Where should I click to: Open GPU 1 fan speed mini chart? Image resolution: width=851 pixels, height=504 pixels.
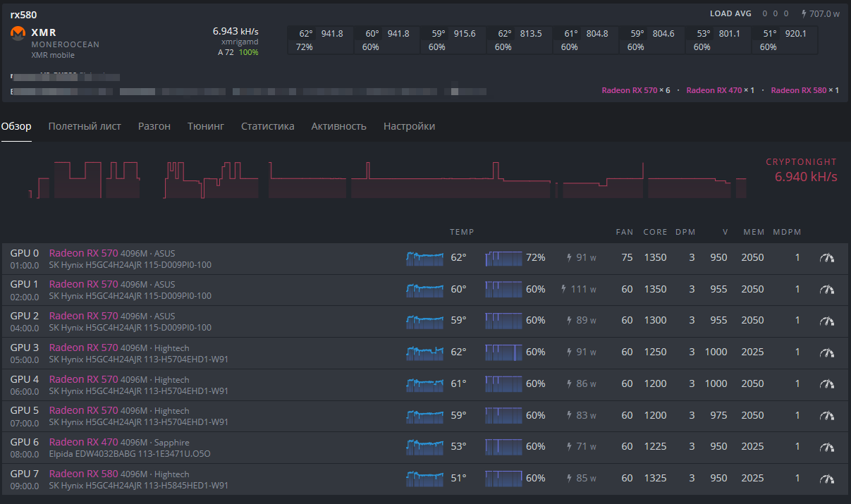click(504, 289)
